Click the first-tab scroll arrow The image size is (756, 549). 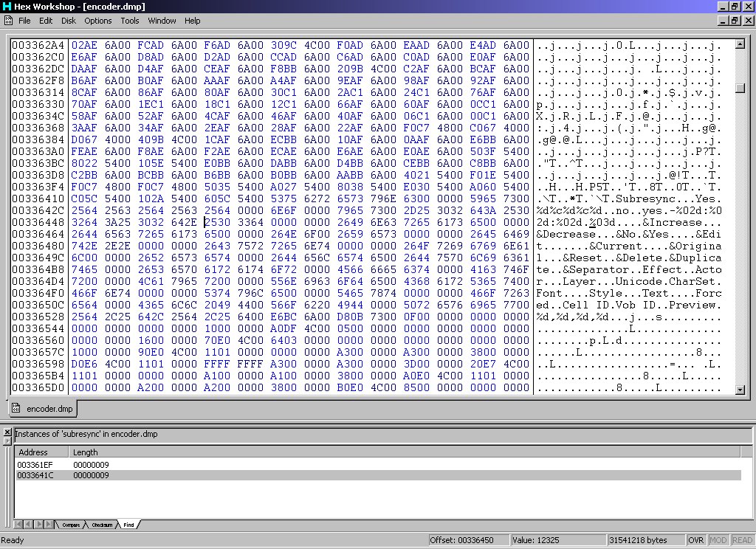(18, 525)
